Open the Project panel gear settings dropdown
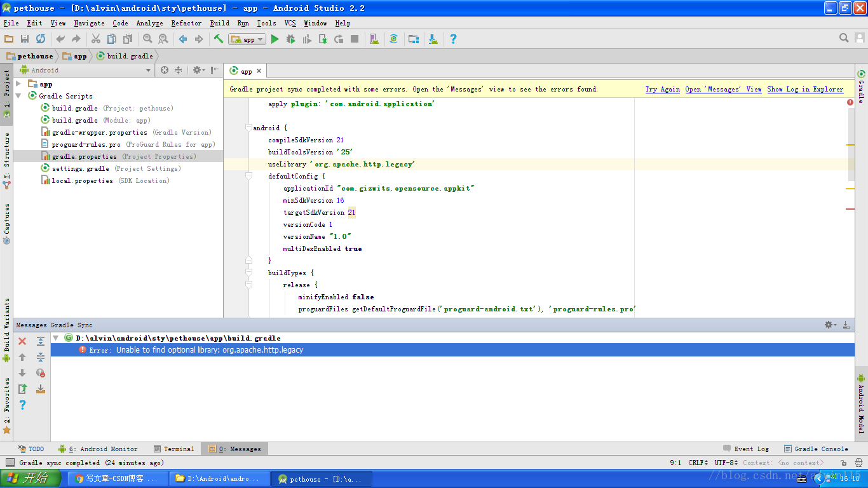 coord(198,71)
